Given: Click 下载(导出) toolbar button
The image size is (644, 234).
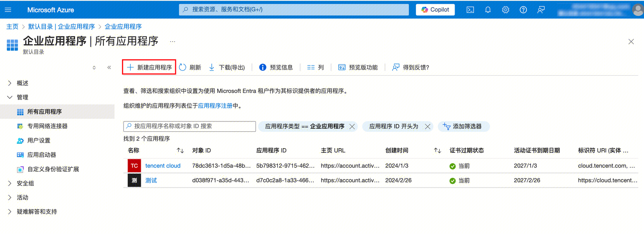Looking at the screenshot, I should pos(227,67).
